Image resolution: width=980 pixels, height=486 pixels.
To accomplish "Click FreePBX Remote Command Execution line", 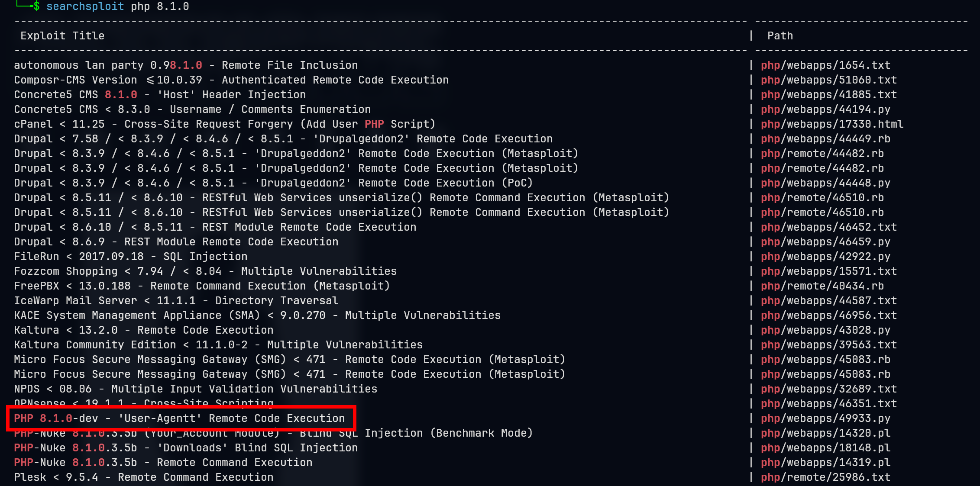I will [202, 286].
